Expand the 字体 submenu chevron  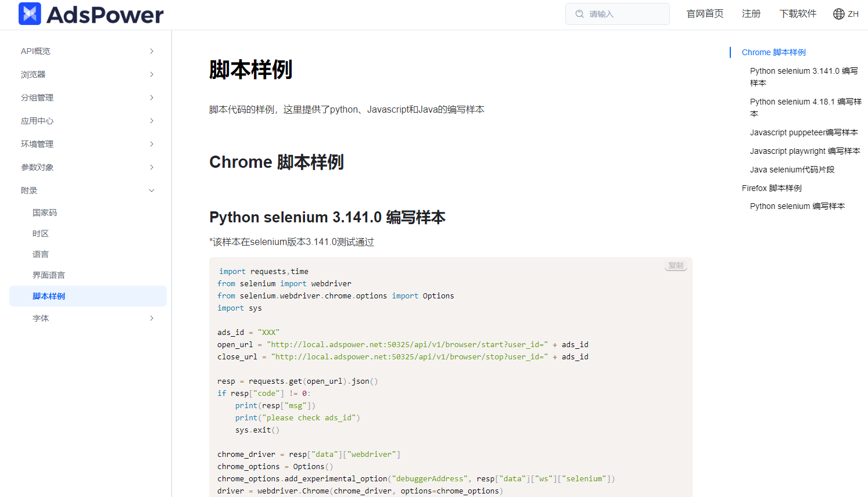point(152,318)
